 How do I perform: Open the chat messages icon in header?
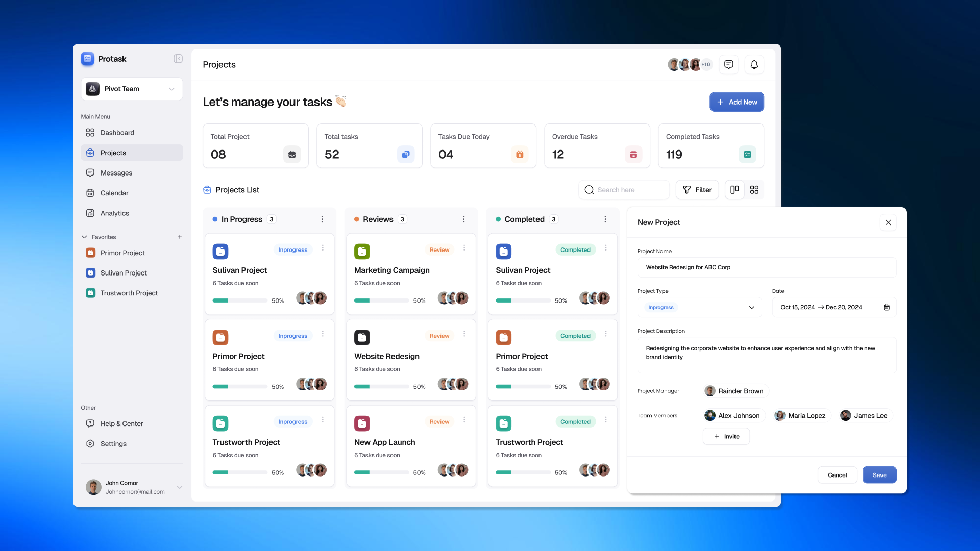(728, 65)
